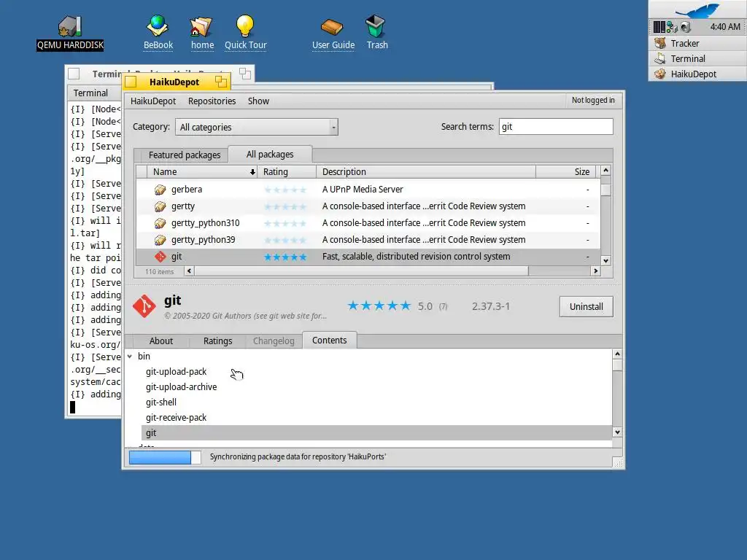
Task: Click the Not logged in label
Action: click(x=593, y=100)
